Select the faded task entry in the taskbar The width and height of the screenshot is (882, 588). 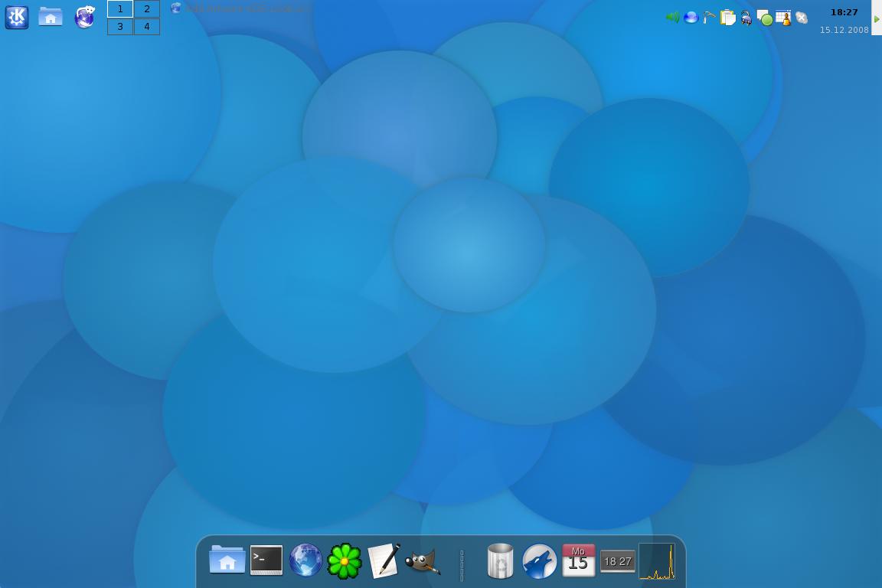point(240,8)
